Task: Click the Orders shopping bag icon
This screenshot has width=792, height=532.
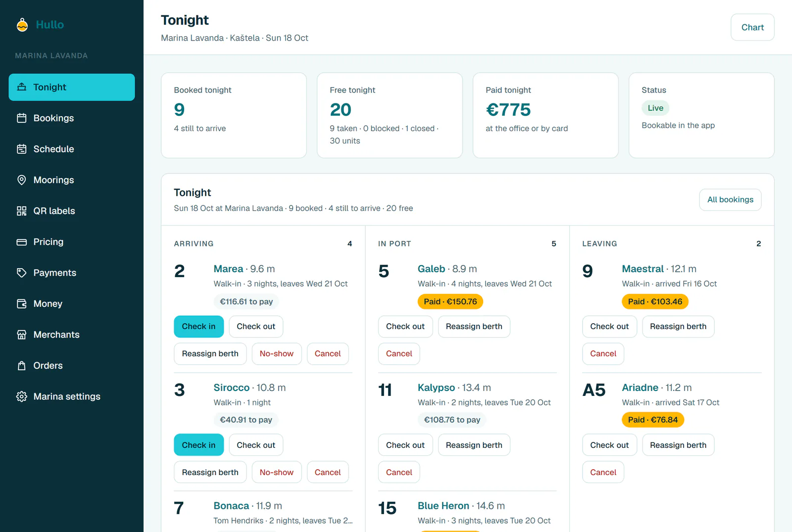Action: 22,366
